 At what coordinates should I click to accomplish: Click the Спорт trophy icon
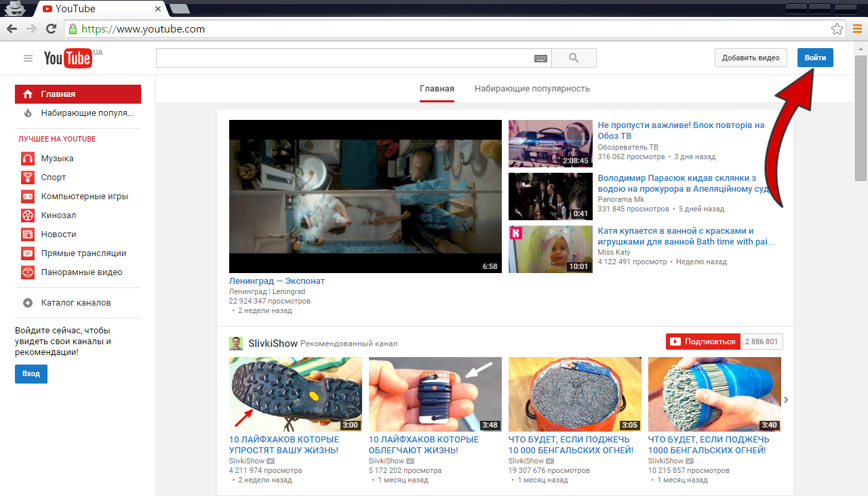[28, 178]
